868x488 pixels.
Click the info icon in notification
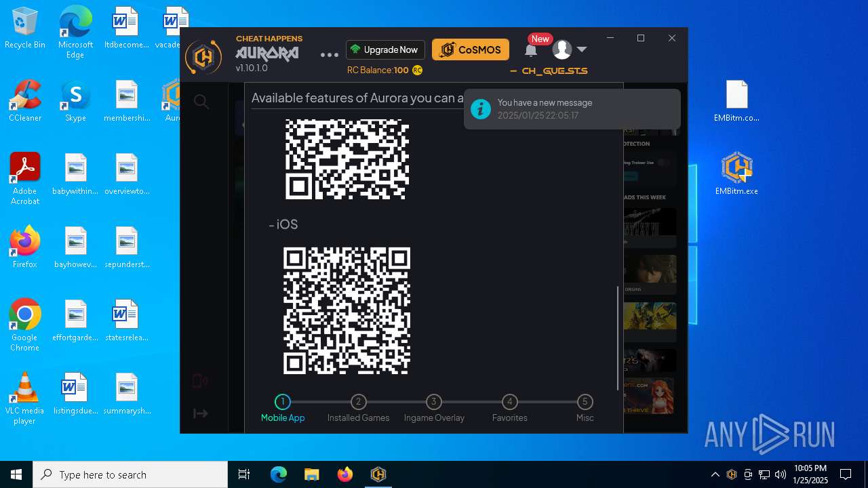pyautogui.click(x=481, y=108)
